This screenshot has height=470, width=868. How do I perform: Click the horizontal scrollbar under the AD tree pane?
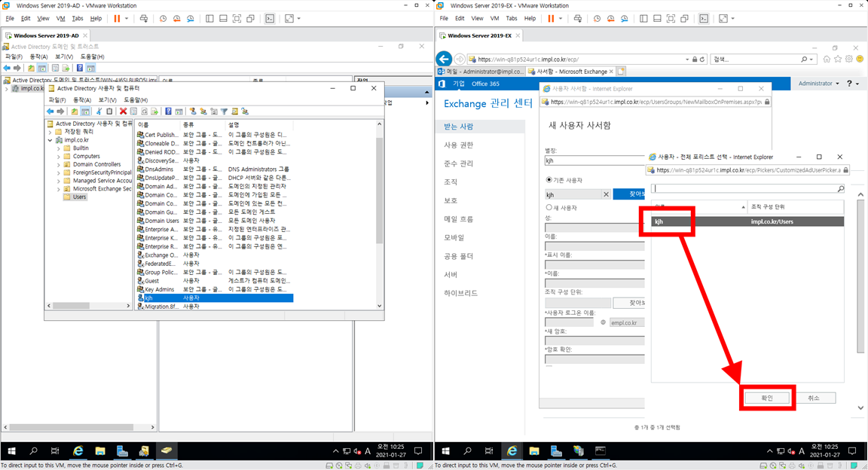(x=71, y=306)
